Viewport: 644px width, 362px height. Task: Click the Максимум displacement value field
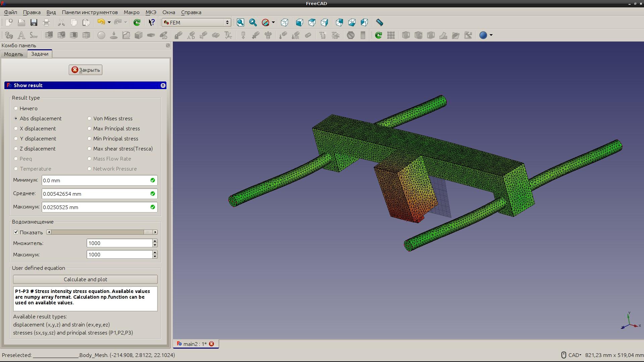pos(96,207)
